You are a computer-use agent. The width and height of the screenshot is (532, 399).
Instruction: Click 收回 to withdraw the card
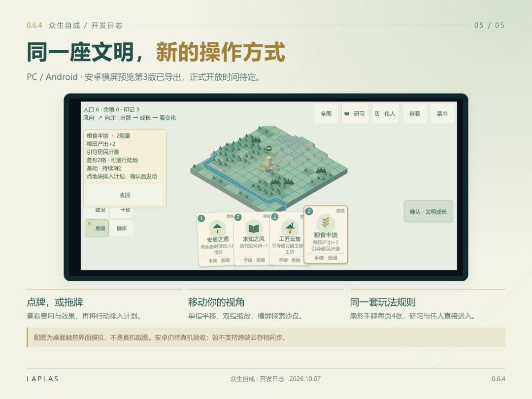click(x=125, y=195)
